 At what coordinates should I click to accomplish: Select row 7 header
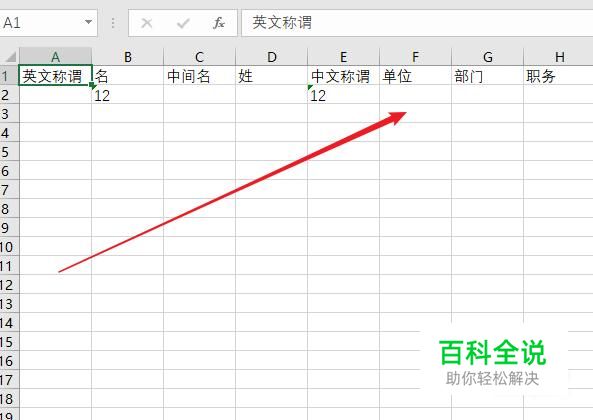click(9, 189)
